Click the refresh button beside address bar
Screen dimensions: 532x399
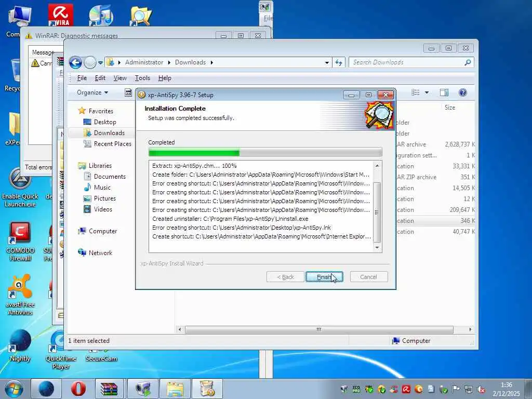(x=339, y=62)
